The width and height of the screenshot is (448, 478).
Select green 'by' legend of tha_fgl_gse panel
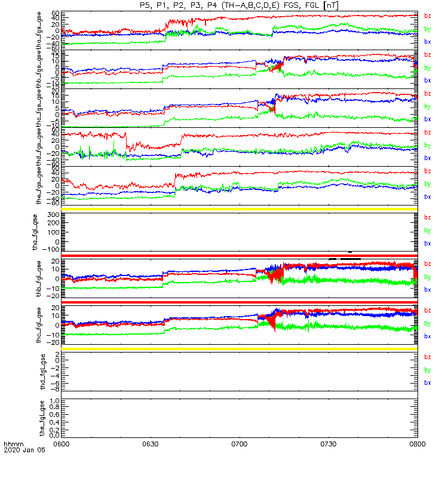[428, 231]
